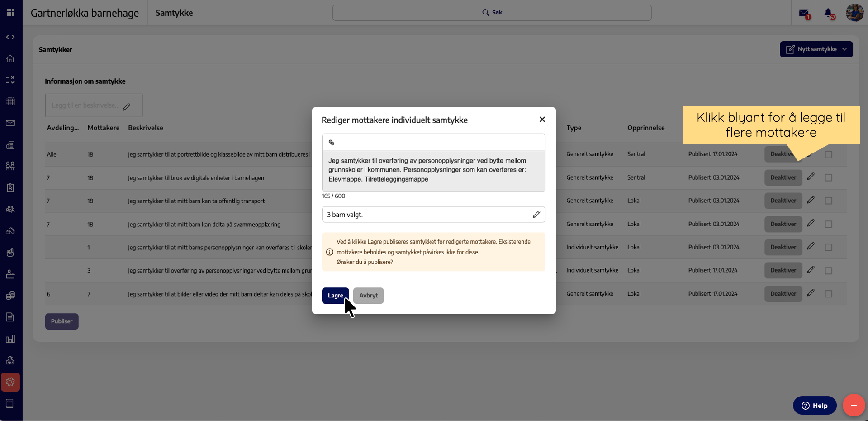Open the notifications bell icon
The height and width of the screenshot is (421, 868).
click(x=828, y=13)
